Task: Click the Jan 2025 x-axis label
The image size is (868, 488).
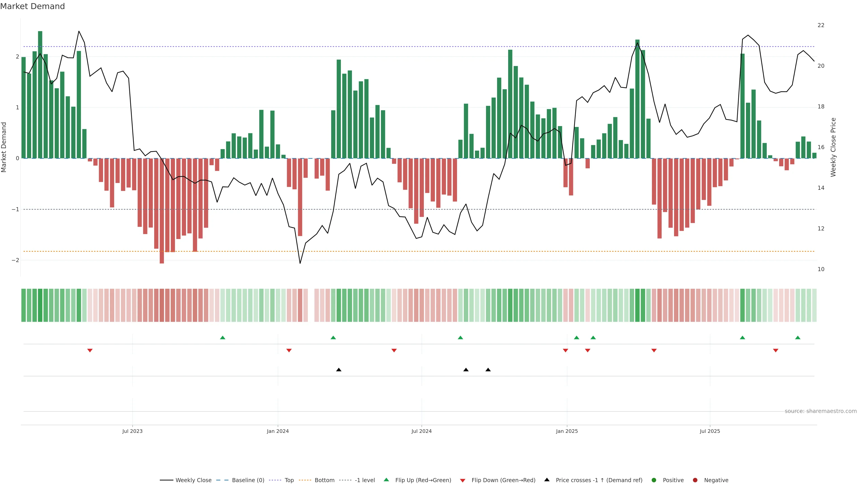Action: (x=567, y=431)
